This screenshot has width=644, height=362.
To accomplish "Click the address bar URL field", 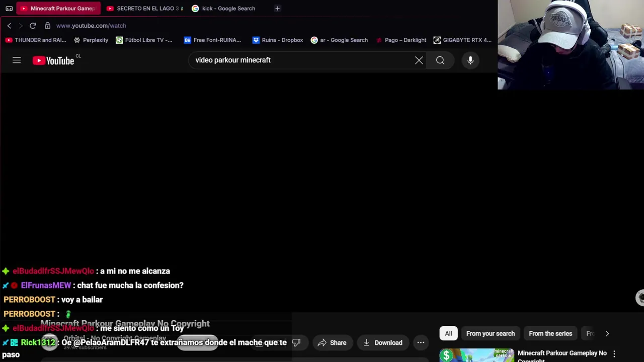I will pos(91,26).
